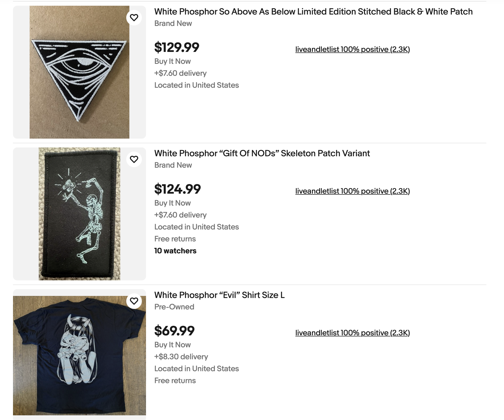Click Buy It Now under the $129.99 price

pyautogui.click(x=173, y=61)
